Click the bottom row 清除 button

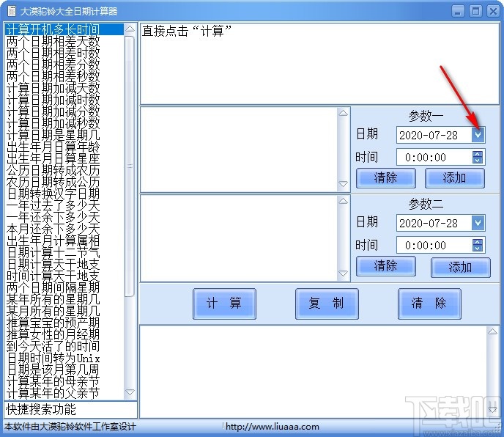(429, 304)
